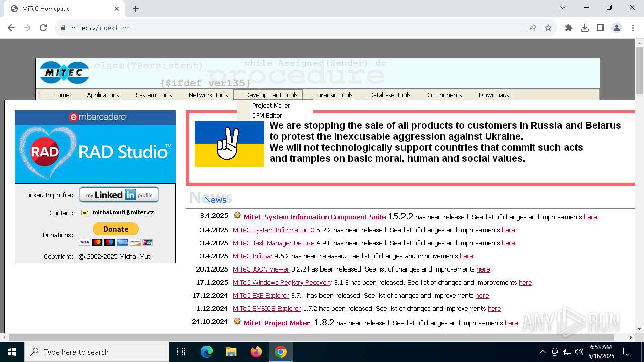Open the Database Tools menu
Screen dimensions: 644x362
pyautogui.click(x=390, y=95)
